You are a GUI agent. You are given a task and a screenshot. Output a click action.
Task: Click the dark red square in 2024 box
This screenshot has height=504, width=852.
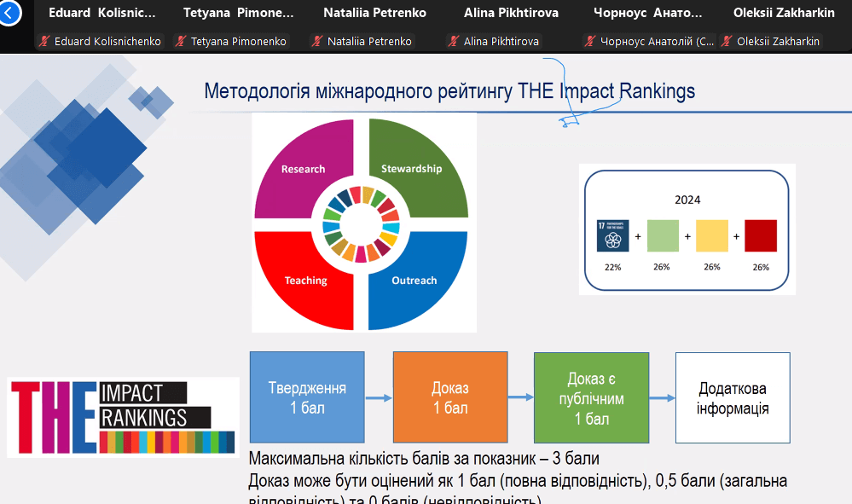(x=761, y=235)
